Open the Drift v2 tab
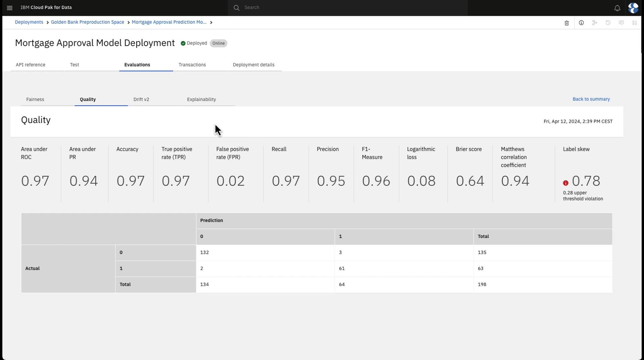This screenshot has width=644, height=360. [141, 99]
